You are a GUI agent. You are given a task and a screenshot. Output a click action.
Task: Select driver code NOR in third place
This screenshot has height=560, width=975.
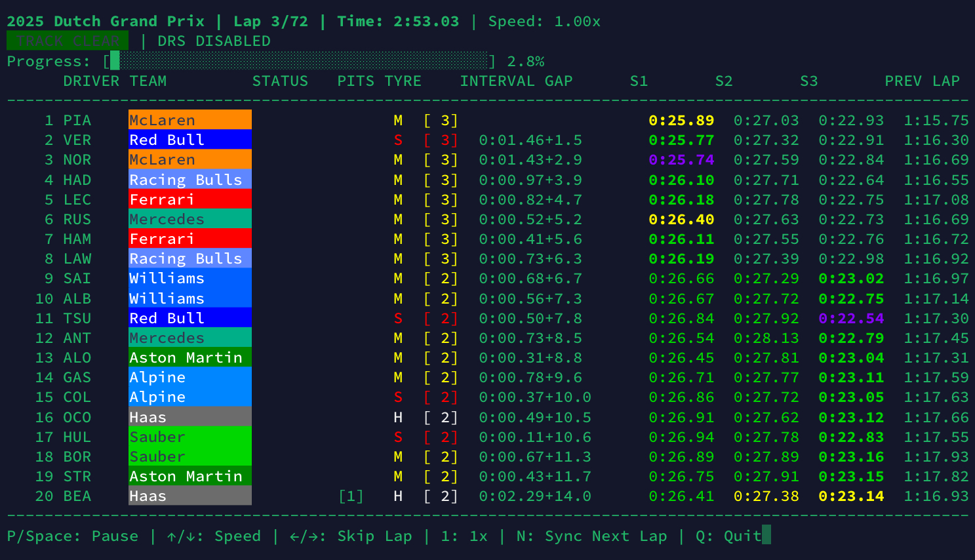pos(77,159)
